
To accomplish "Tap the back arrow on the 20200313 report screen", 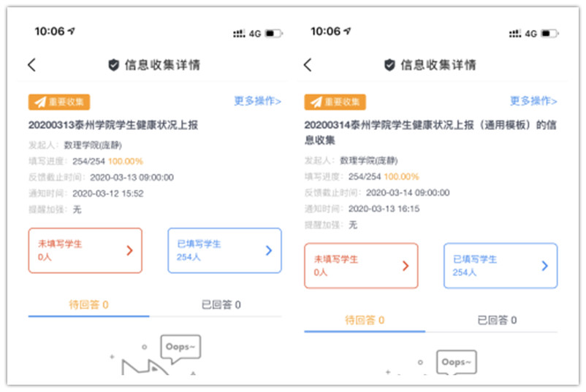I will click(x=31, y=65).
